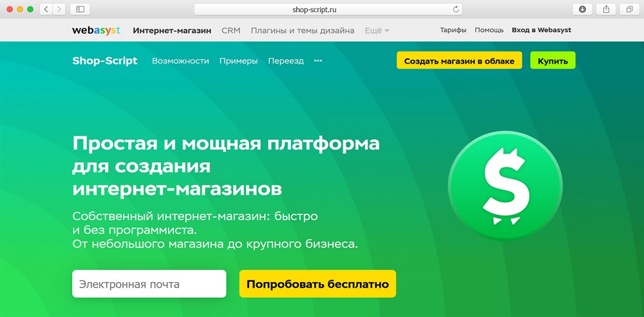This screenshot has width=644, height=317.
Task: Open the Интернет-магазин menu item
Action: pyautogui.click(x=172, y=30)
